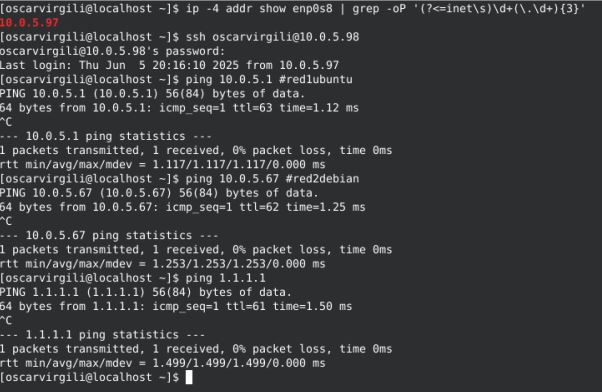The image size is (602, 392).
Task: Click the 1.1.1.1 ping statistics separator line
Action: point(102,335)
